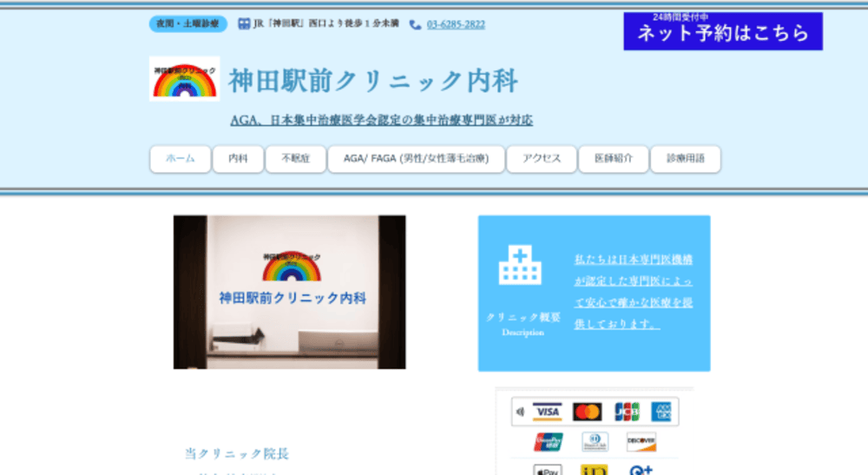Viewport: 868px width, 475px height.
Task: Click the train icon beside 神田駅 text
Action: [244, 24]
